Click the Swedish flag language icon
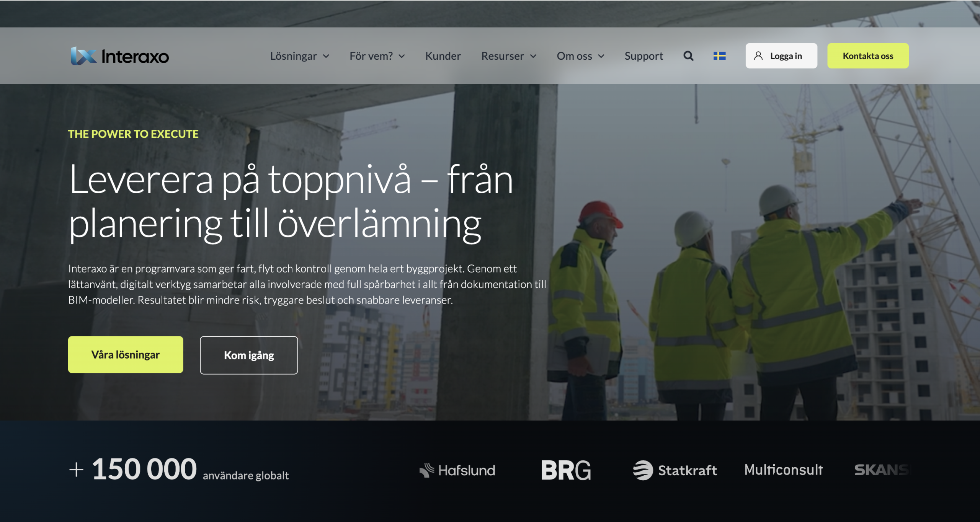The height and width of the screenshot is (522, 980). 719,56
